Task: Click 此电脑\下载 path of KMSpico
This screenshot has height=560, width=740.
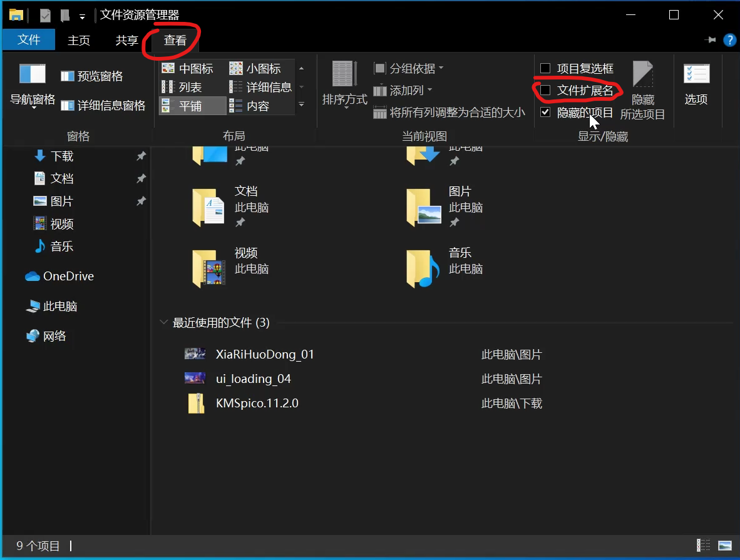Action: click(x=511, y=404)
